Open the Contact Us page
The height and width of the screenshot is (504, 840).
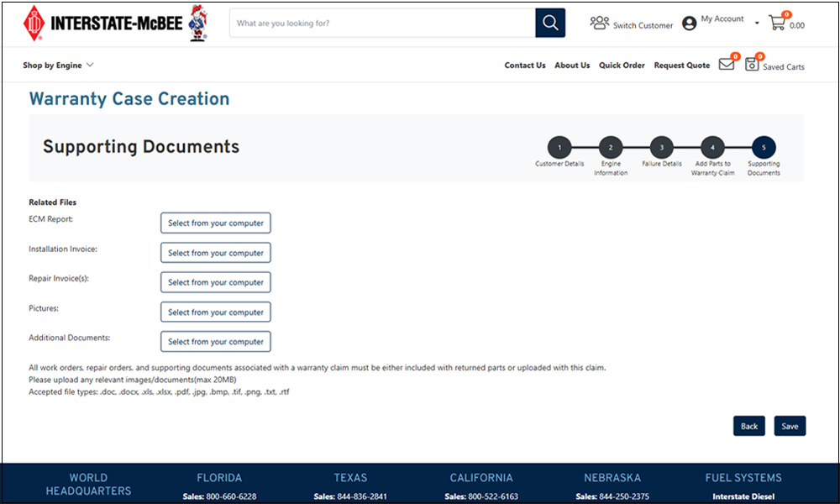click(x=525, y=66)
